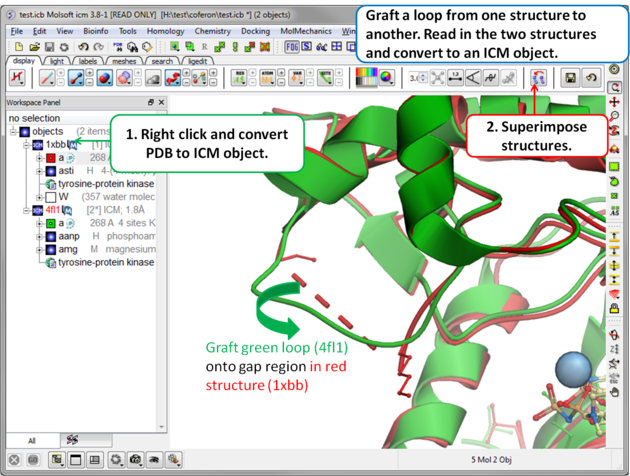The image size is (630, 476).
Task: Open the Homology menu
Action: pos(166,31)
